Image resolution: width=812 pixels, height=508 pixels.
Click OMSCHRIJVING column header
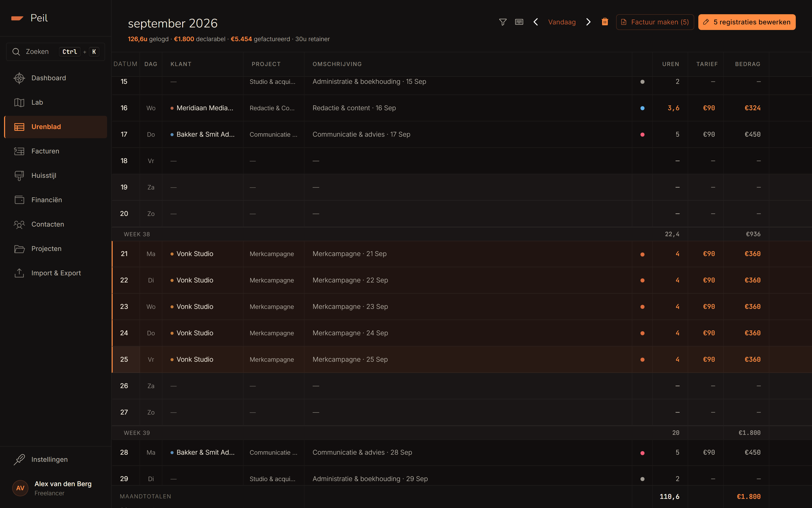click(337, 64)
